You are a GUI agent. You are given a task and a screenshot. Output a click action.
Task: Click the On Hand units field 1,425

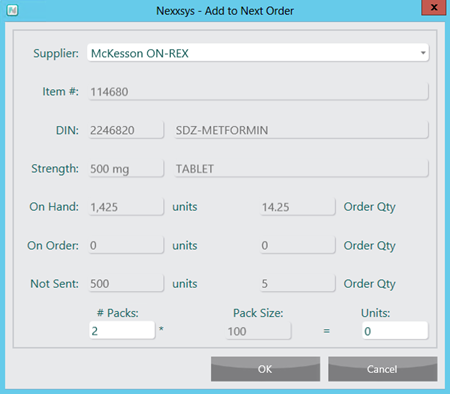click(126, 207)
